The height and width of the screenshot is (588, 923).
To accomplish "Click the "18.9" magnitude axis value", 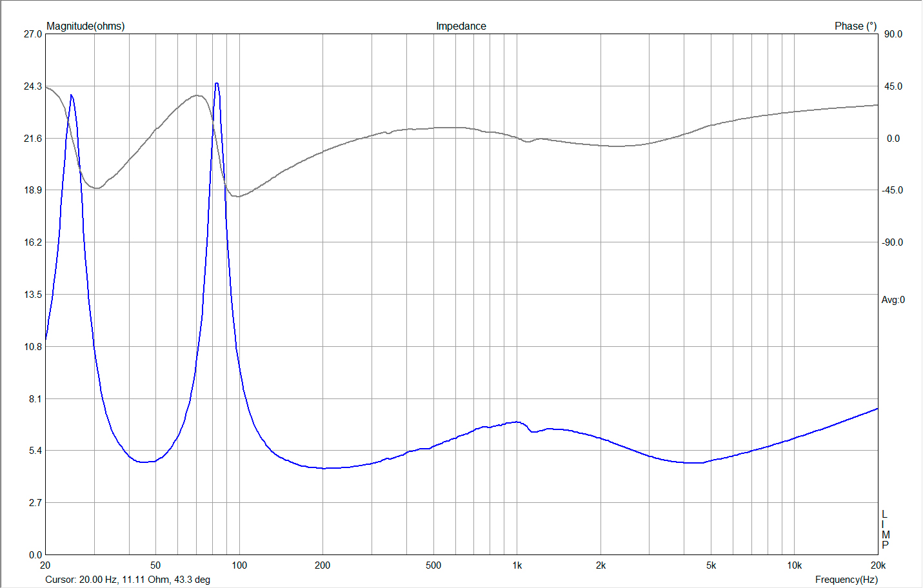I will (33, 190).
